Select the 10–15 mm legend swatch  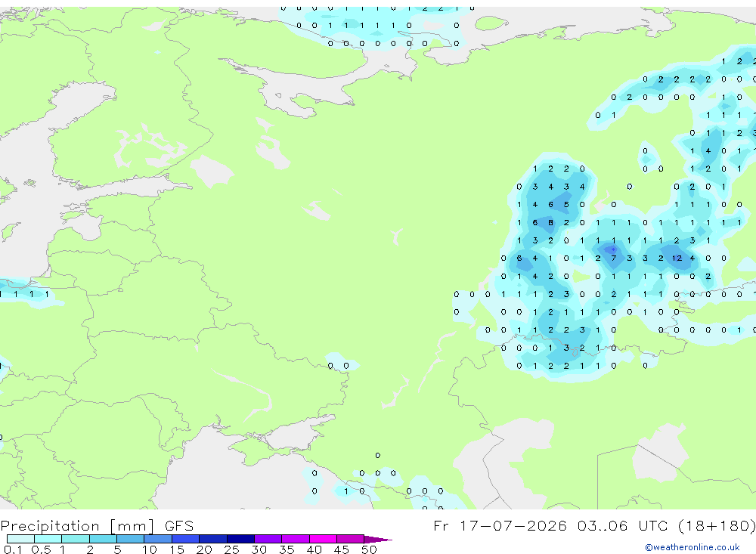pyautogui.click(x=158, y=539)
